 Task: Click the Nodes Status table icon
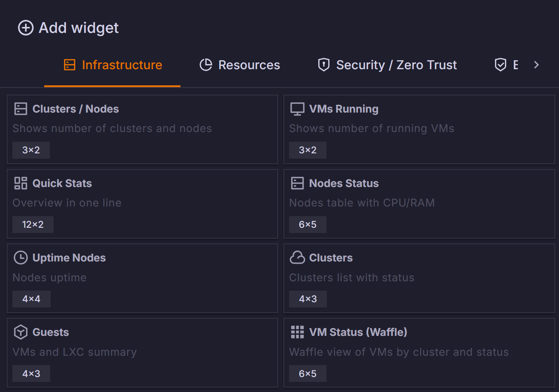(x=297, y=183)
